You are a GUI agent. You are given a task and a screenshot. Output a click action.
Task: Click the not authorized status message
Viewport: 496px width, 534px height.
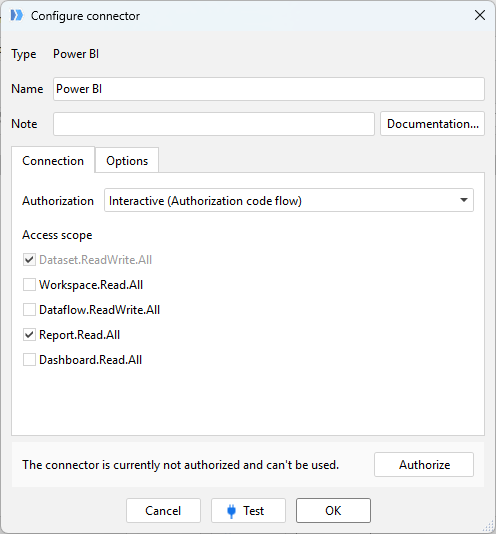181,465
